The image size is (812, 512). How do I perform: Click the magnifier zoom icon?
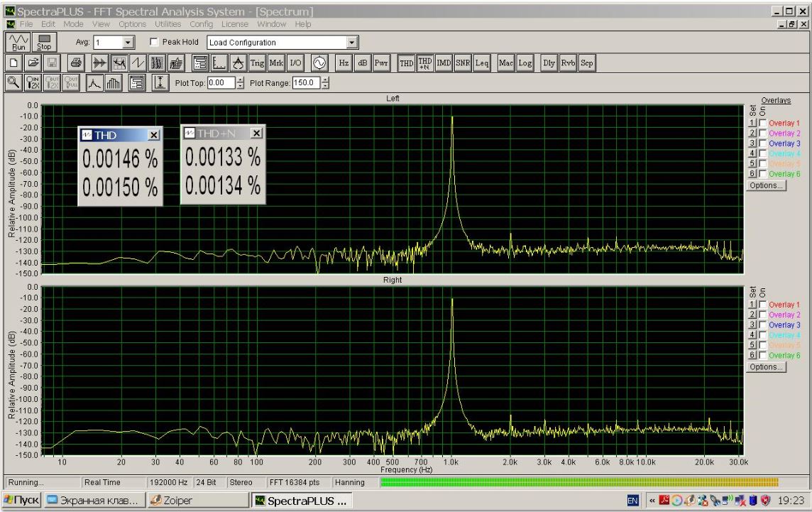(x=14, y=83)
